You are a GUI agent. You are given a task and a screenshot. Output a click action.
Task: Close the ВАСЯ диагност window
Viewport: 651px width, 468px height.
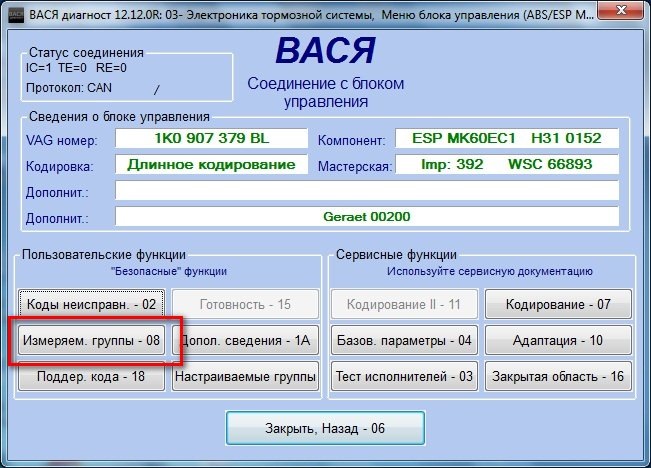coord(621,11)
